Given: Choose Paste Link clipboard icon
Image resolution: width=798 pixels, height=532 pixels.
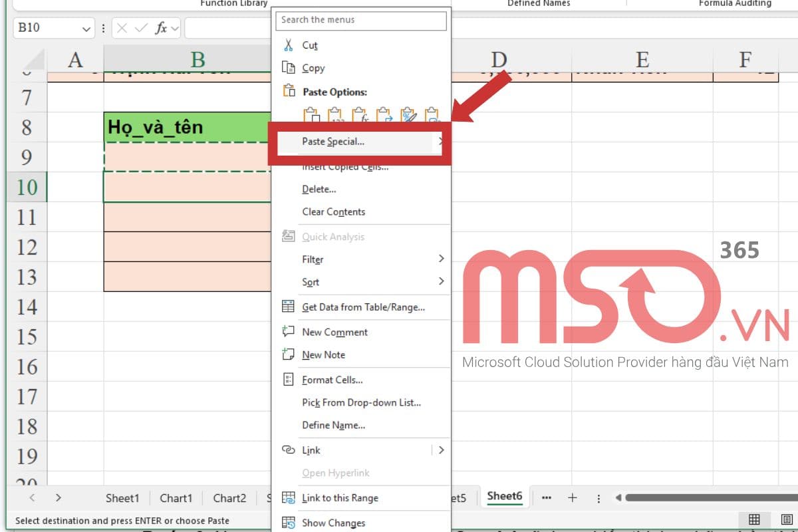Looking at the screenshot, I should coord(432,115).
